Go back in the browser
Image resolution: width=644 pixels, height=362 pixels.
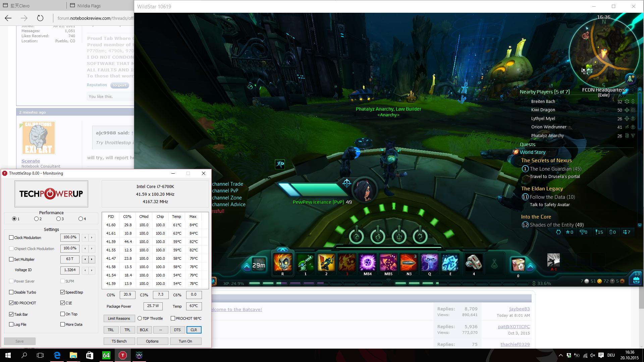point(8,18)
